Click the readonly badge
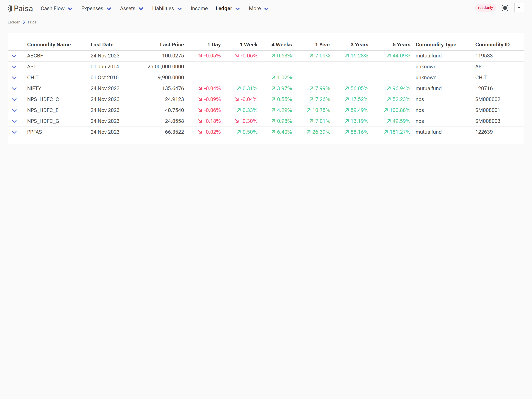Image resolution: width=532 pixels, height=399 pixels. [x=485, y=8]
